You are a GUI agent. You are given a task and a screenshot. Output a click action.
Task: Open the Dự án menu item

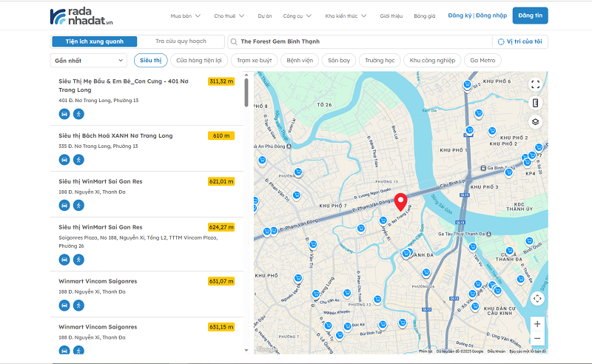point(265,16)
